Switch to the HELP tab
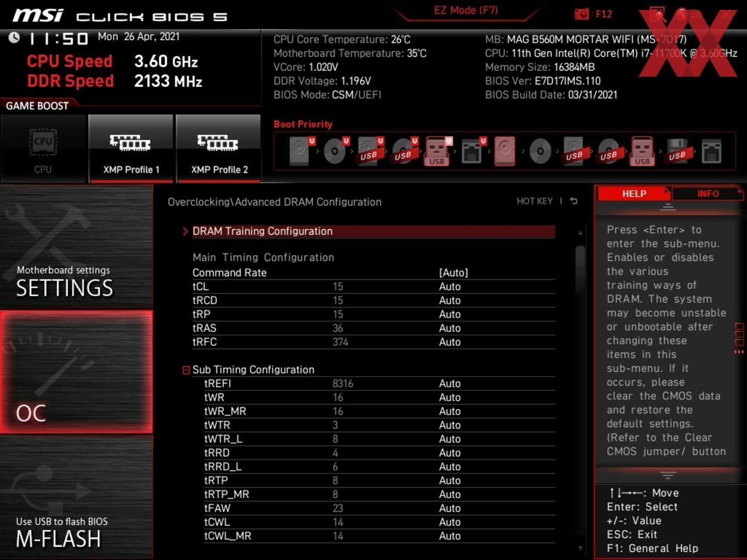Screen dimensions: 747x560 (x=634, y=193)
